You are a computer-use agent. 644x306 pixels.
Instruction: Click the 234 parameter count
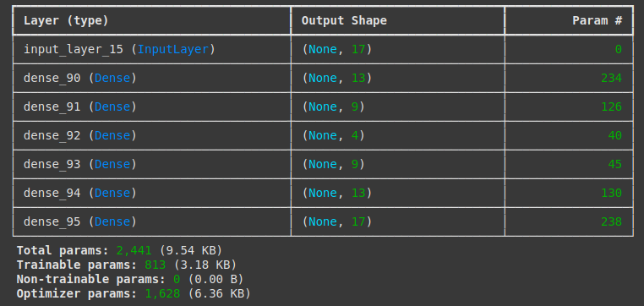coord(612,78)
